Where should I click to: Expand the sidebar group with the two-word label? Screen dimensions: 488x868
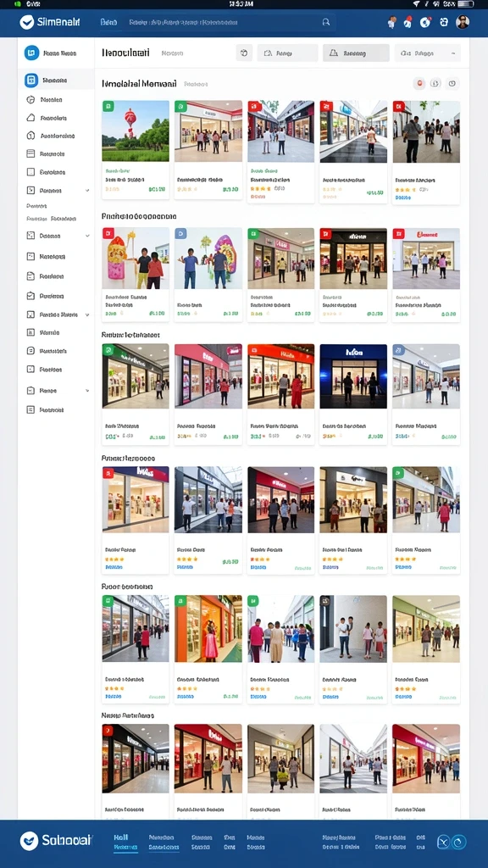[58, 314]
